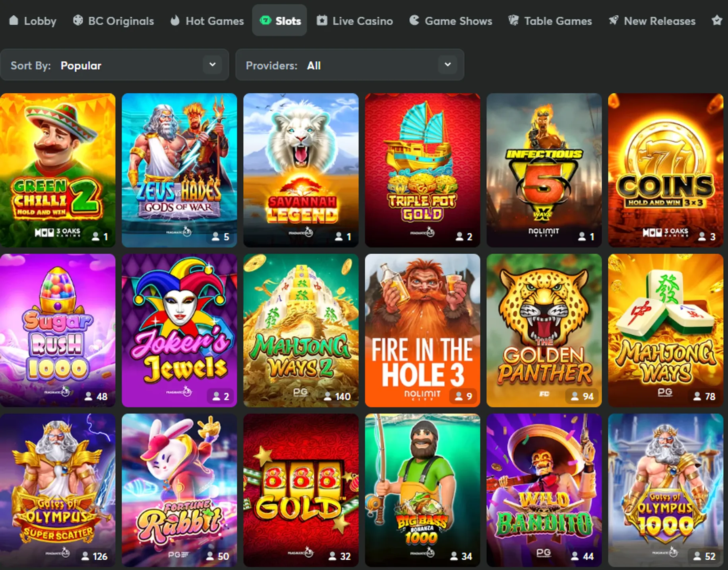This screenshot has height=570, width=728.
Task: Open Green Chilli 2 Hold and Win game
Action: coord(58,170)
